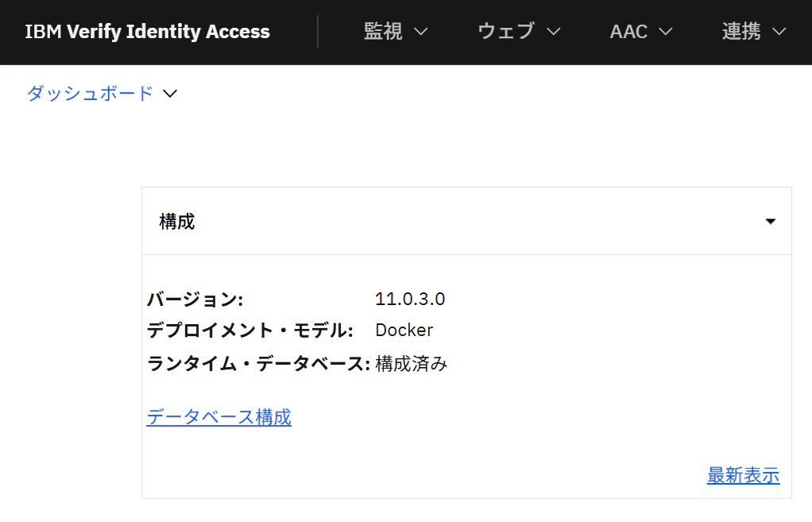Click the IBM Verify Identity Access title
Viewport: 812px width, 522px height.
point(148,32)
